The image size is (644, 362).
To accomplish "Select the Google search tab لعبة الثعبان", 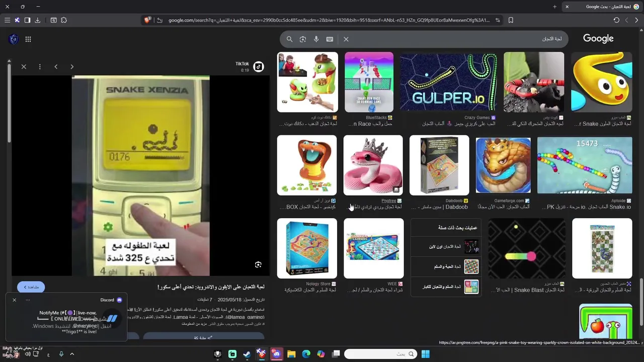I will tap(602, 7).
